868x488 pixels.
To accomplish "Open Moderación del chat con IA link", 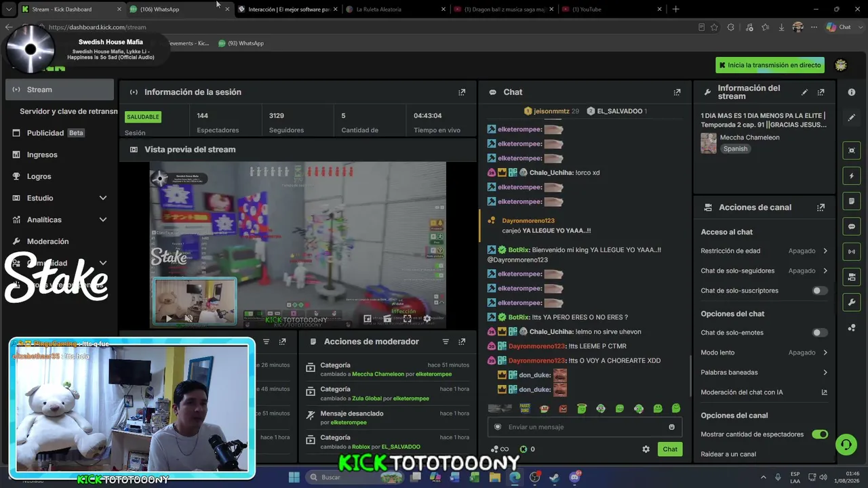I will tap(764, 392).
